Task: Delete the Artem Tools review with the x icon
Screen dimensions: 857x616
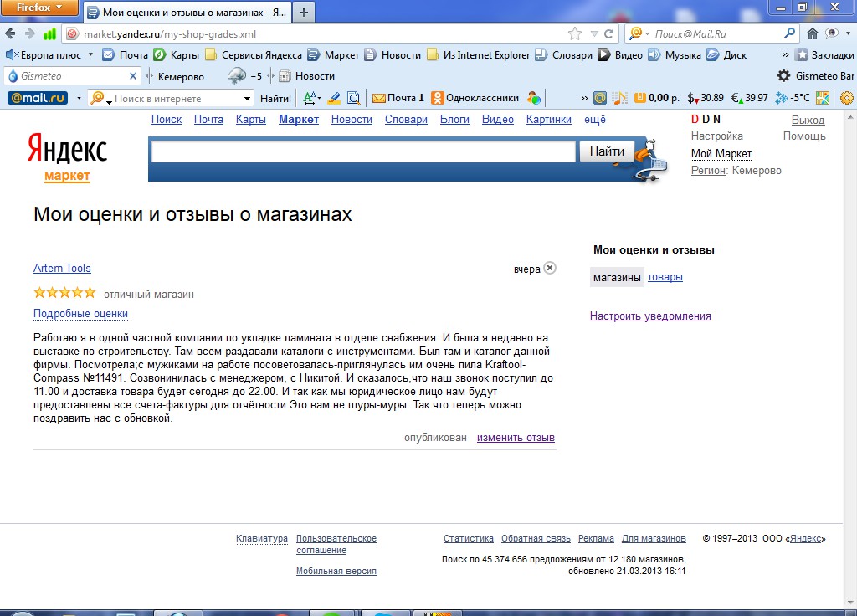Action: [551, 268]
